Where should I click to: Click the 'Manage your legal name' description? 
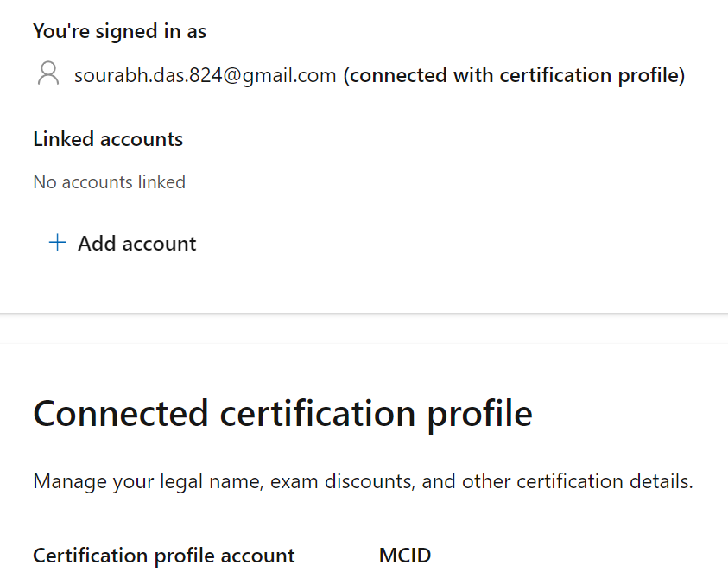(363, 481)
